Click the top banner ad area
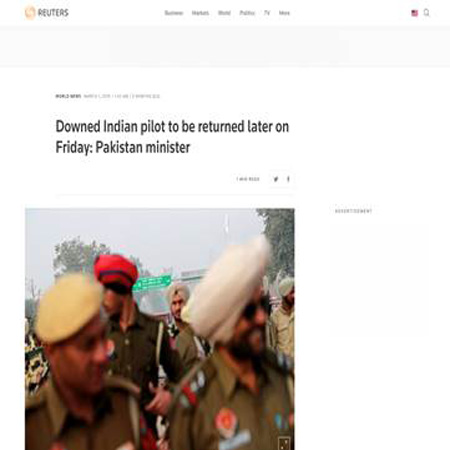 225,47
